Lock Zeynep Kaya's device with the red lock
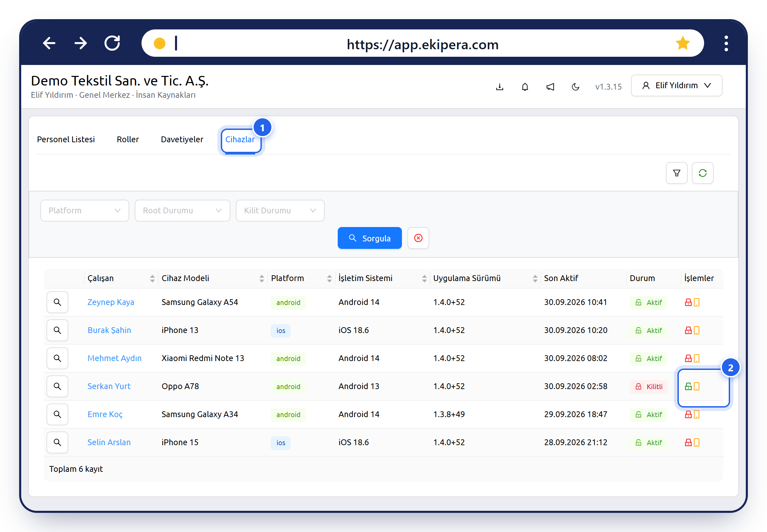 pos(688,302)
